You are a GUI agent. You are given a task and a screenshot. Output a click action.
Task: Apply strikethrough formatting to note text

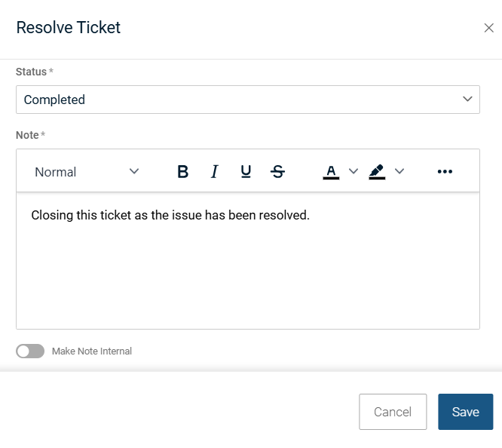[x=277, y=172]
